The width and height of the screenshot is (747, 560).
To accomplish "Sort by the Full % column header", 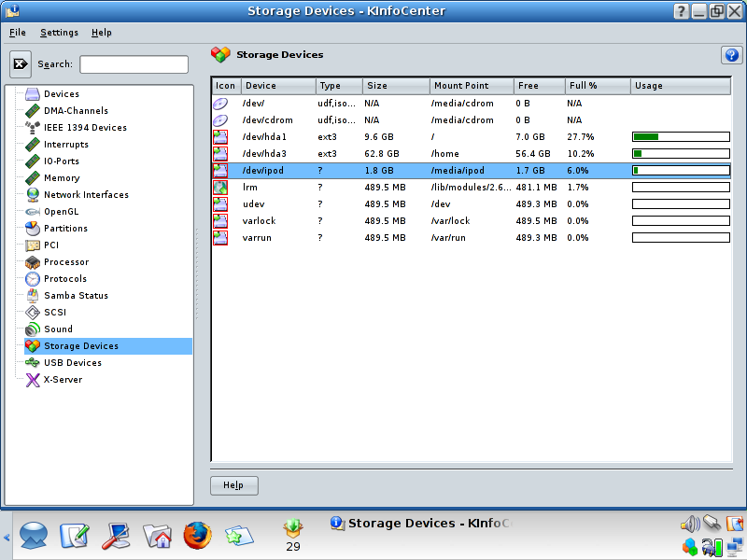I will [598, 86].
